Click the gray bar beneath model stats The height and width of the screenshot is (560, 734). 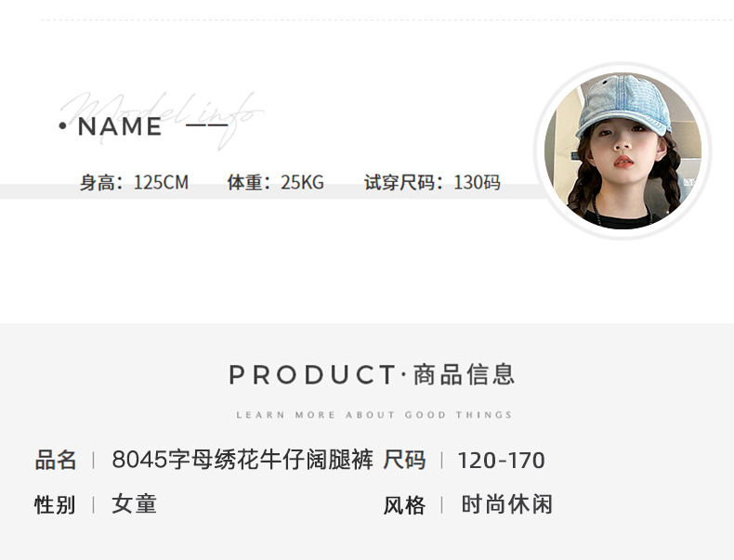pos(273,191)
